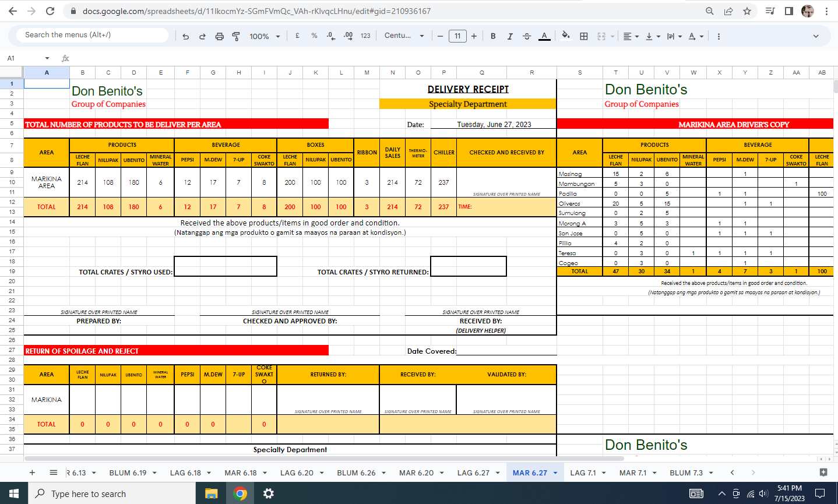Select the DELIVERY RECEIPT title cell
Viewport: 838px width, 504px height.
468,89
